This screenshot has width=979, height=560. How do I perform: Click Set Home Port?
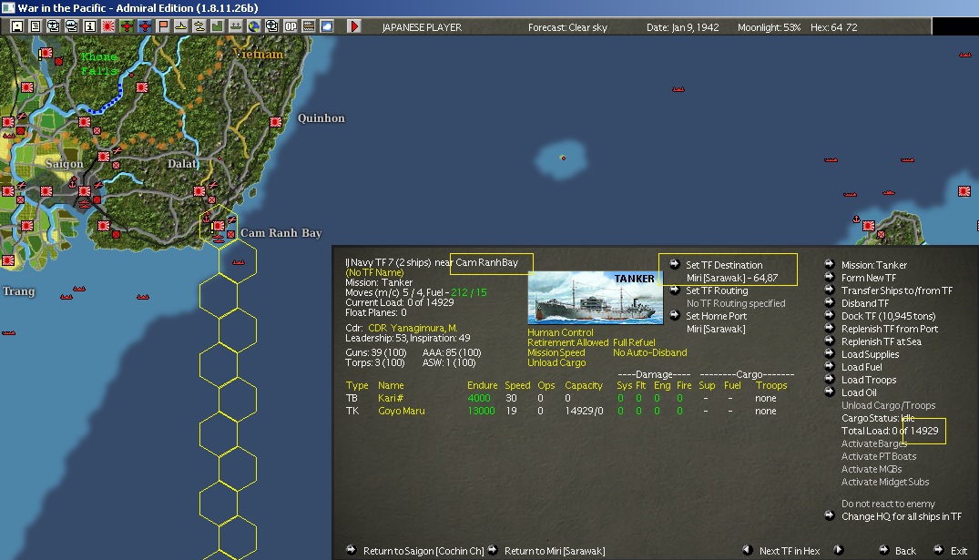[x=716, y=317]
